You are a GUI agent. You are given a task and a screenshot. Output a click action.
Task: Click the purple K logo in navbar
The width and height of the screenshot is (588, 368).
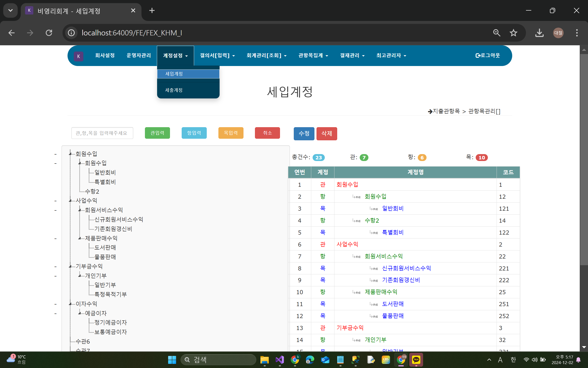79,56
